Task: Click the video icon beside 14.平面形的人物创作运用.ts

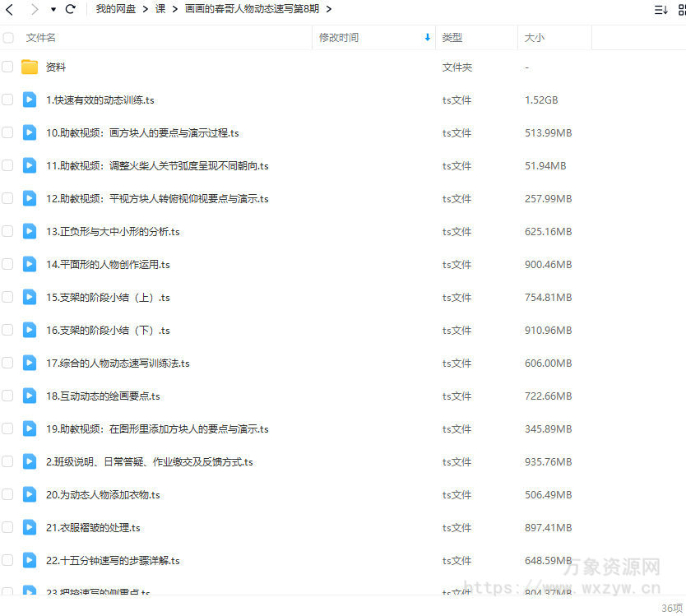Action: point(30,264)
